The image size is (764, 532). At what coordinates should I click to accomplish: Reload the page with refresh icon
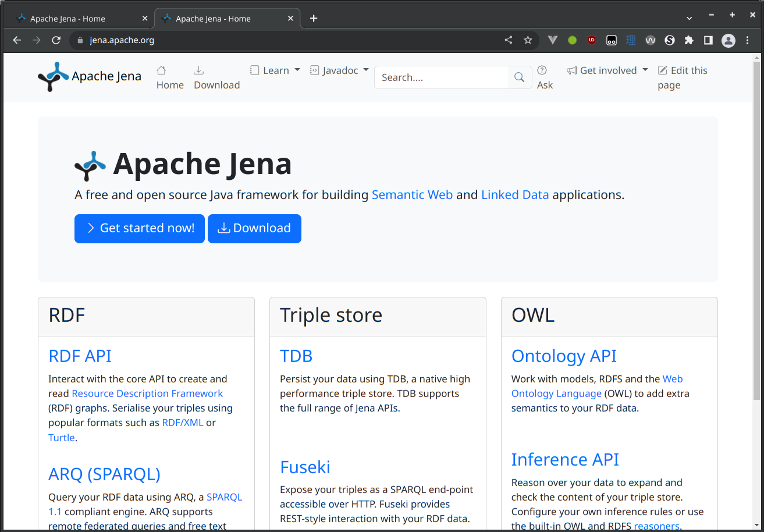point(56,40)
